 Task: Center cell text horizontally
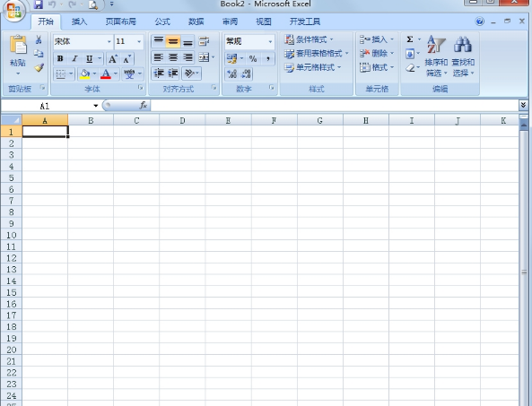tap(173, 57)
